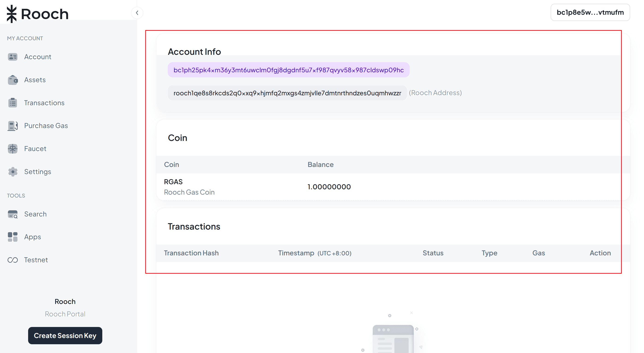
Task: Click the Assets wallet icon
Action: tap(12, 80)
